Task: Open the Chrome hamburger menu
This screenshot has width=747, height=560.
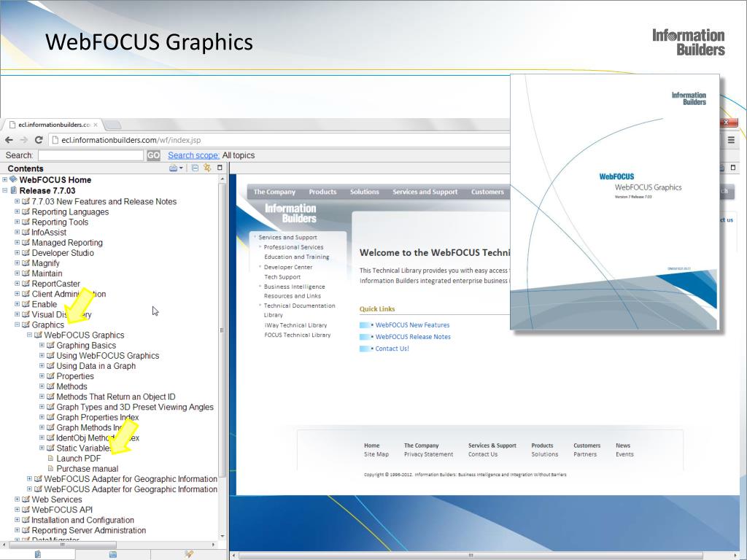Action: (731, 140)
